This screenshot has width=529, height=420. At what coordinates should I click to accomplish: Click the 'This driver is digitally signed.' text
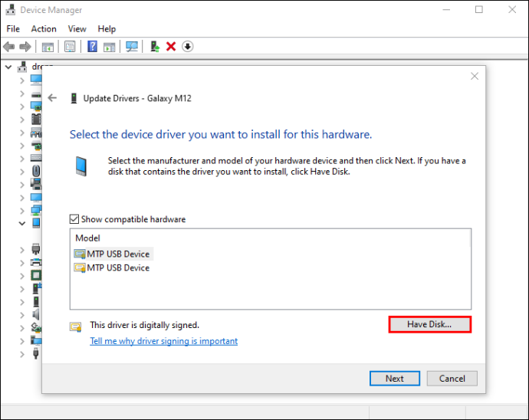click(145, 325)
